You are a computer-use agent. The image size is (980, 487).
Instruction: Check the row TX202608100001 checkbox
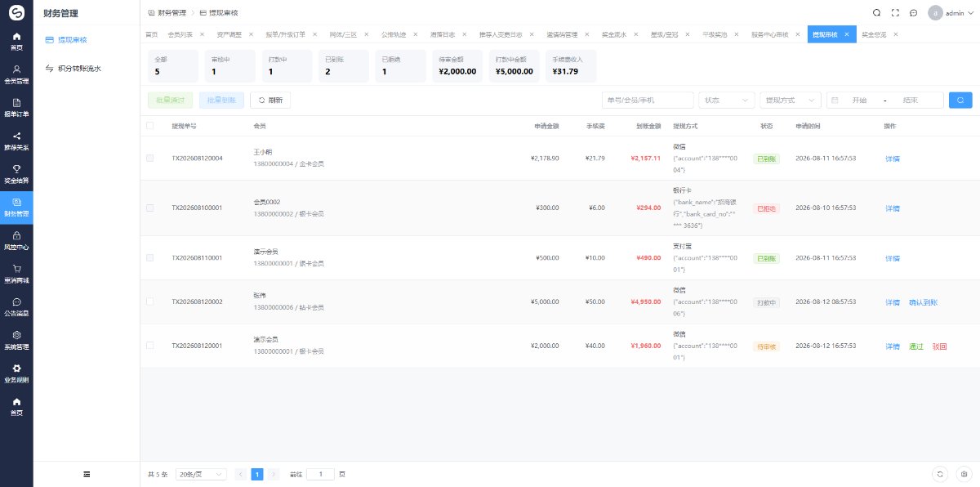tap(149, 208)
